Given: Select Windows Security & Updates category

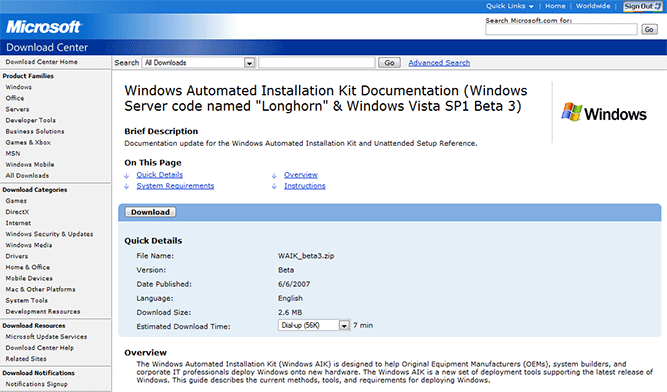Looking at the screenshot, I should (49, 234).
